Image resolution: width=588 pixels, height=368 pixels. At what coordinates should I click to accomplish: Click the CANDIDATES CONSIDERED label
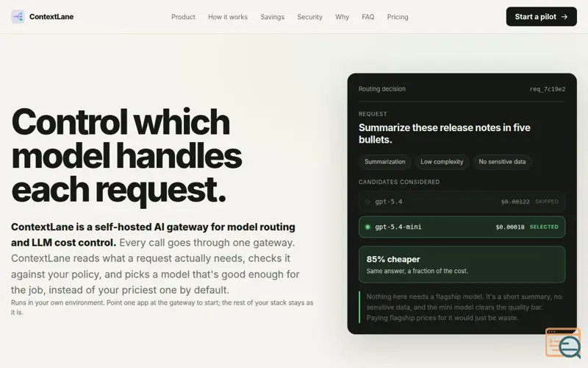click(x=399, y=182)
